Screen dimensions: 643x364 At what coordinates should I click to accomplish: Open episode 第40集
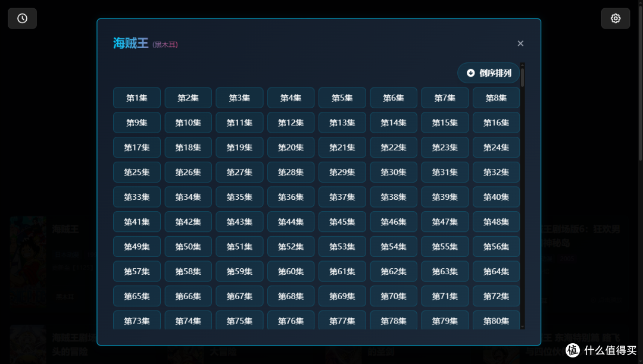pyautogui.click(x=496, y=197)
